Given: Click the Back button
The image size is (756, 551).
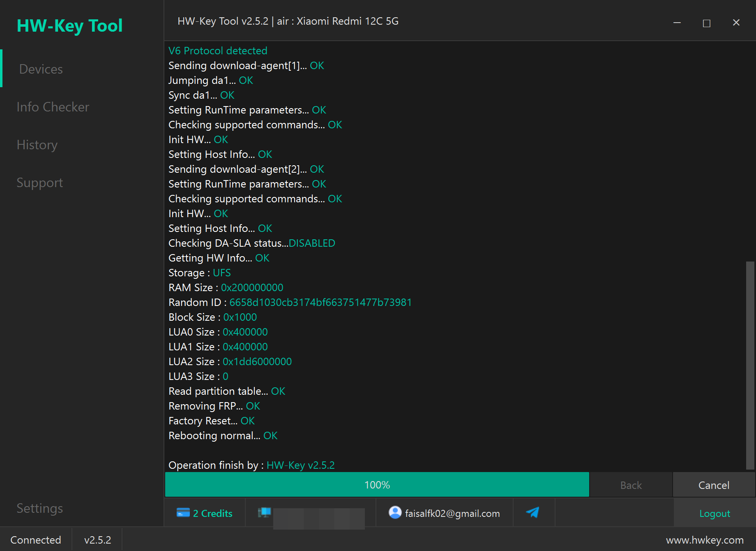Looking at the screenshot, I should click(631, 485).
